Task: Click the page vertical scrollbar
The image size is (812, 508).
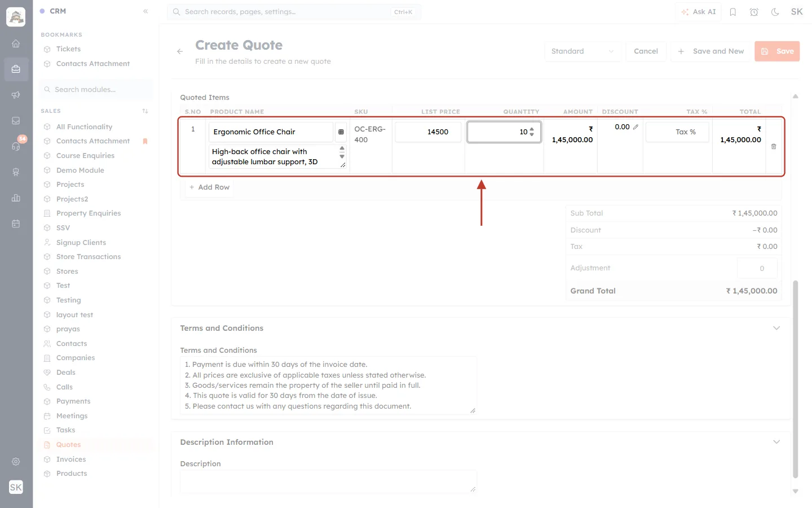Action: point(796,379)
